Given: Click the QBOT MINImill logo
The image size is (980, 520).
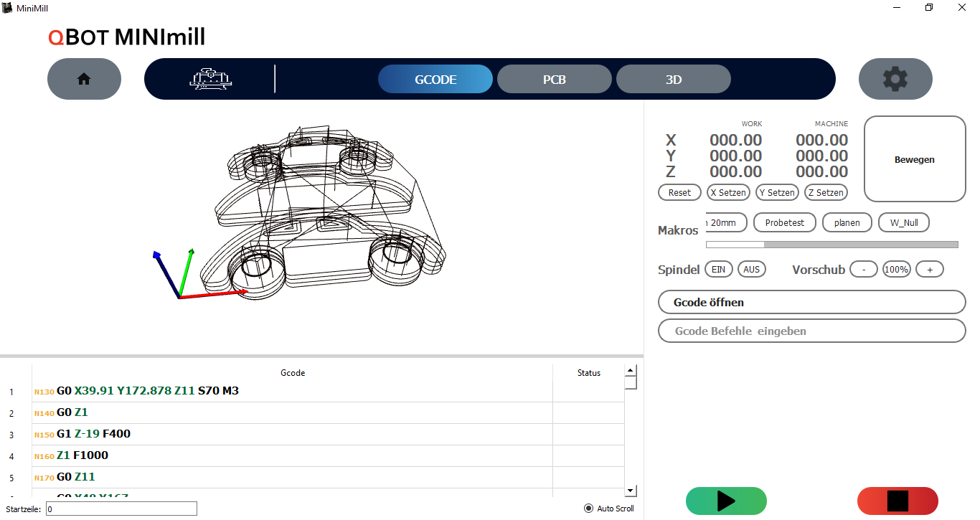Looking at the screenshot, I should tap(126, 37).
